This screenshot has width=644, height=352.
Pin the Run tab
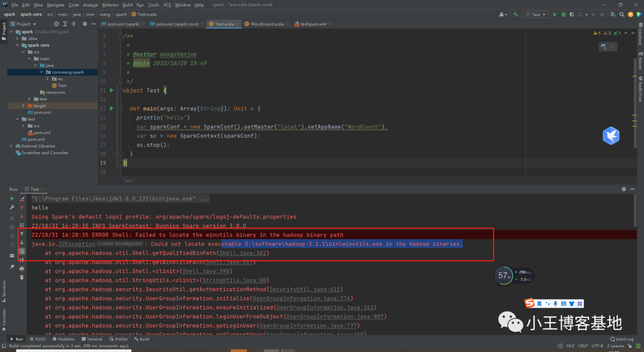pos(12,267)
